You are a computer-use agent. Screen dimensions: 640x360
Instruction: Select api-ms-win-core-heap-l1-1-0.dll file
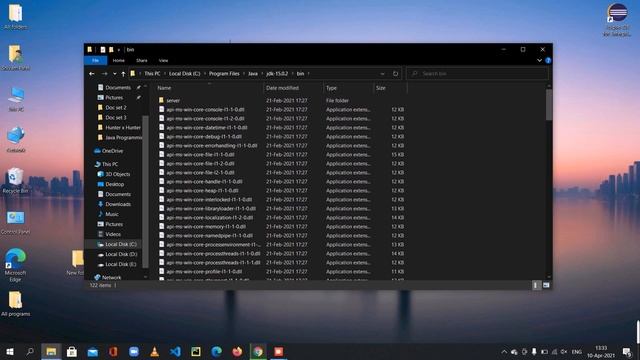[x=282, y=191]
